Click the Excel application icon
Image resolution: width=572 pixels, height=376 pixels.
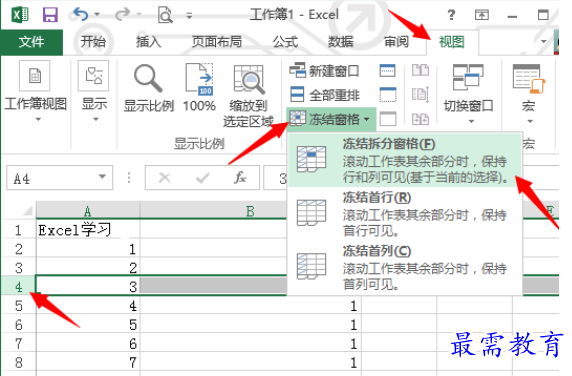click(x=20, y=15)
